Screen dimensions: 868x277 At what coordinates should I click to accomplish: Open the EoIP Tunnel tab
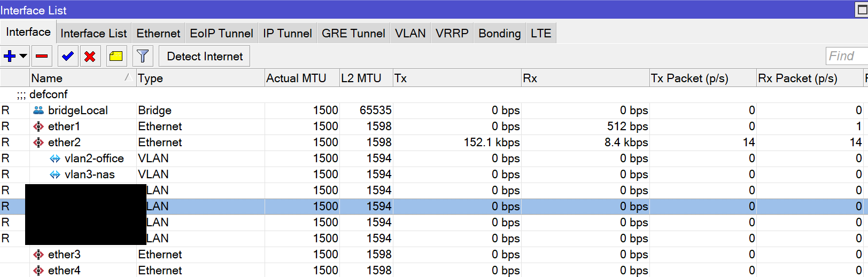point(221,33)
